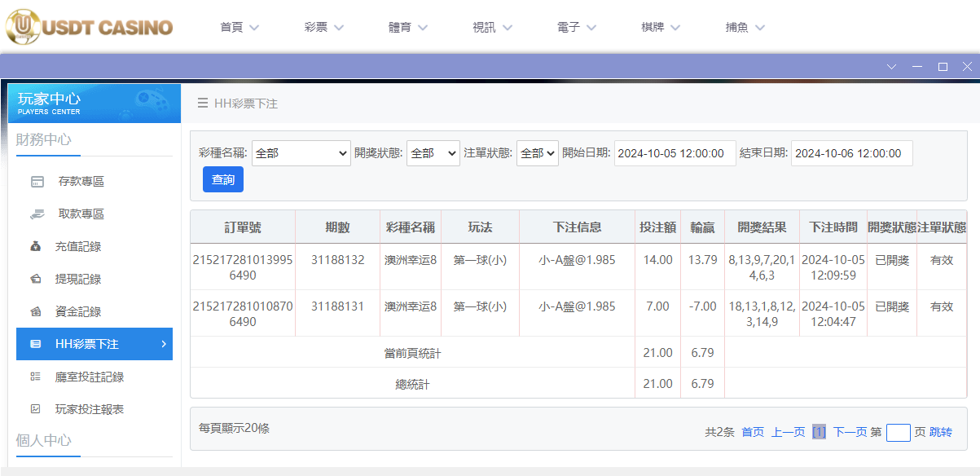Click the USDT CASINO logo
This screenshot has height=476, width=980.
90,26
